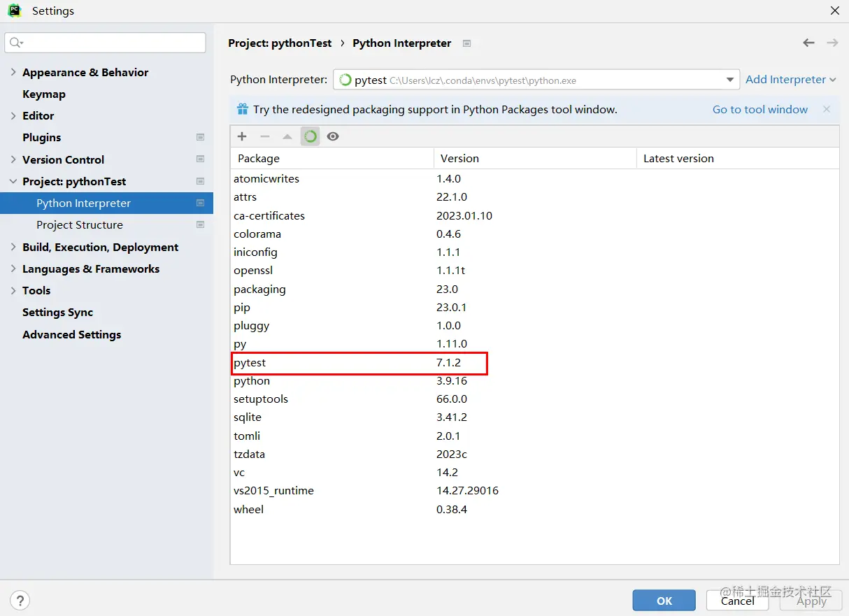Click the PyCharm logo in title bar
849x616 pixels.
click(x=14, y=10)
